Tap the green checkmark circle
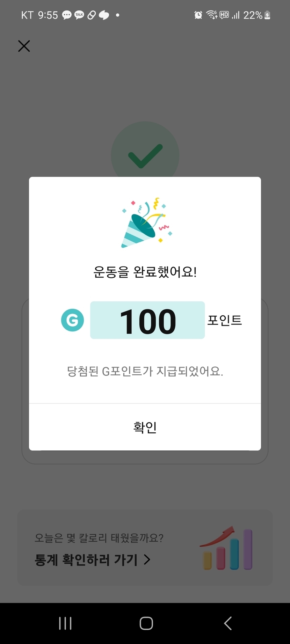Viewport: 290px width, 644px height. click(145, 154)
